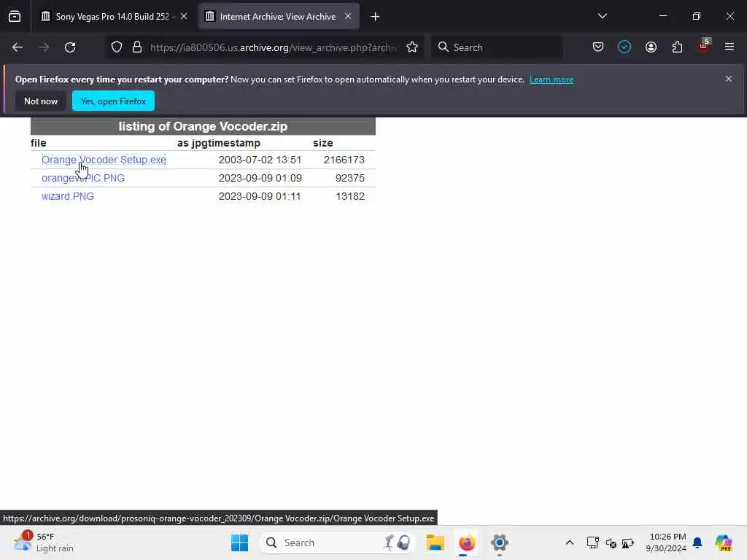Open the Firefox application menu
The image size is (747, 560).
pyautogui.click(x=729, y=47)
